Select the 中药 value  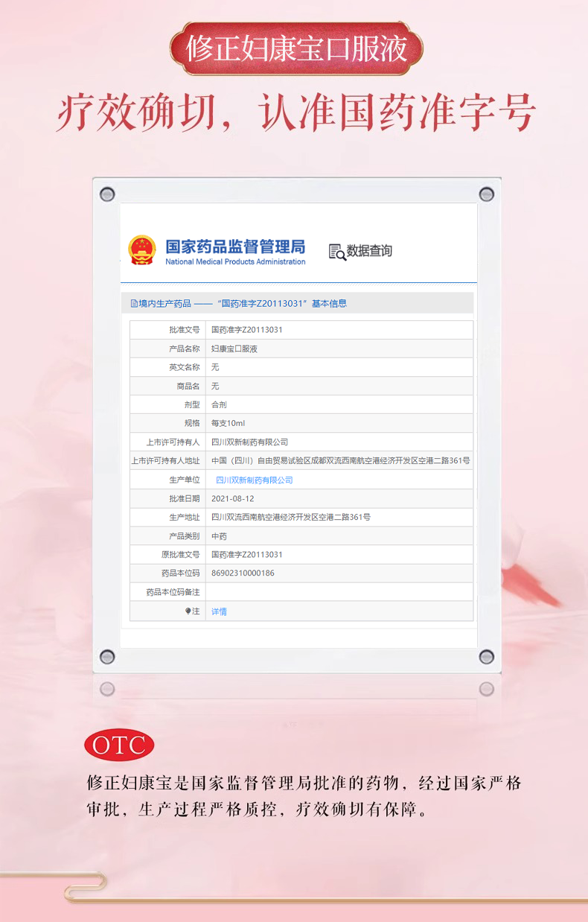[219, 535]
